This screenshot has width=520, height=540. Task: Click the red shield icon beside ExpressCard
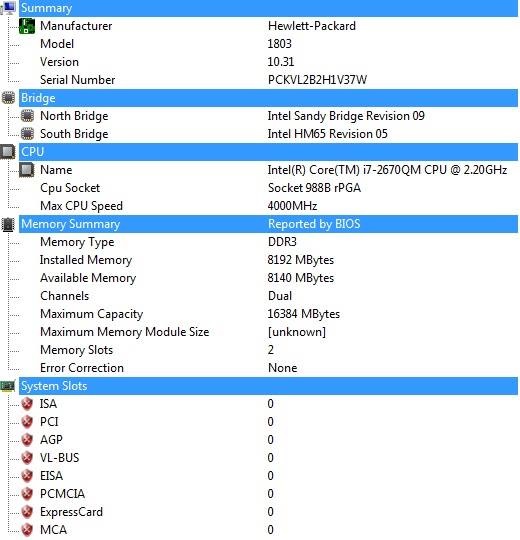[27, 512]
